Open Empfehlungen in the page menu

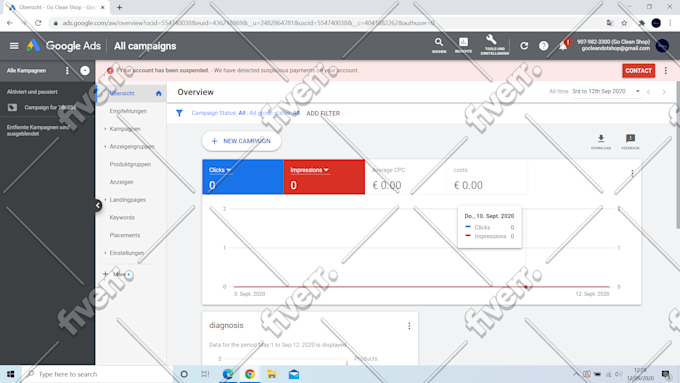click(x=128, y=111)
